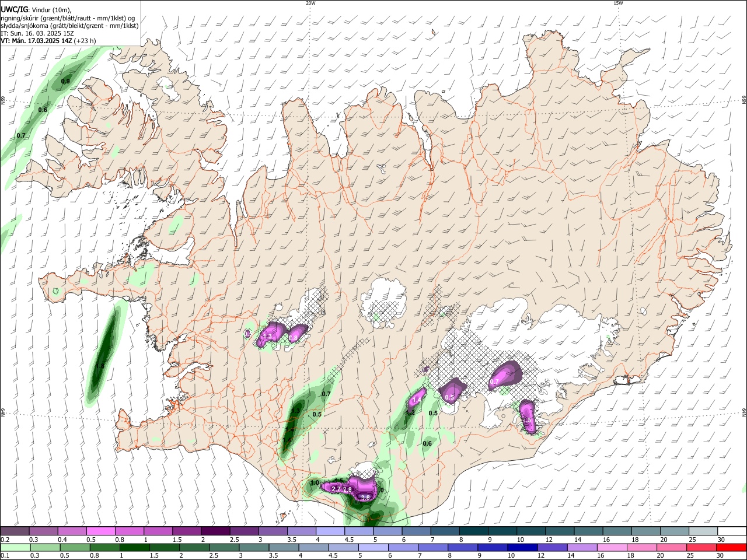Click the '16' label on the snow scale
Image resolution: width=747 pixels, height=560 pixels.
(606, 540)
